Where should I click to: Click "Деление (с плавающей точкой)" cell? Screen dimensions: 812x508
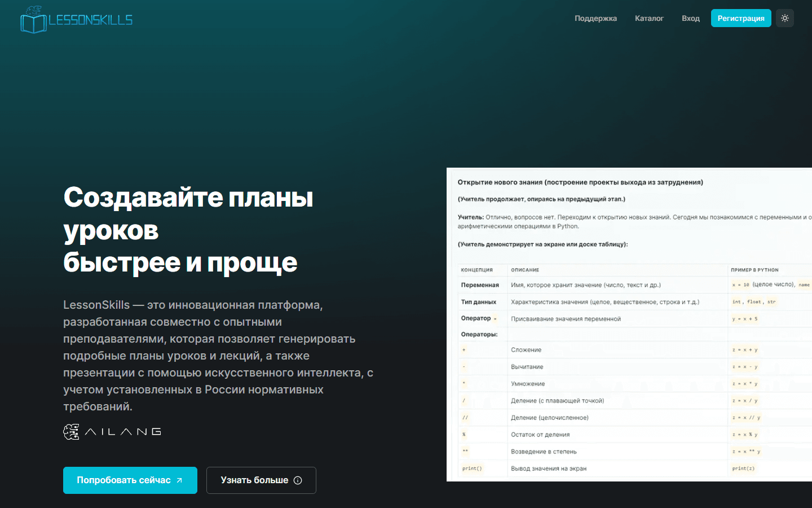pyautogui.click(x=557, y=401)
